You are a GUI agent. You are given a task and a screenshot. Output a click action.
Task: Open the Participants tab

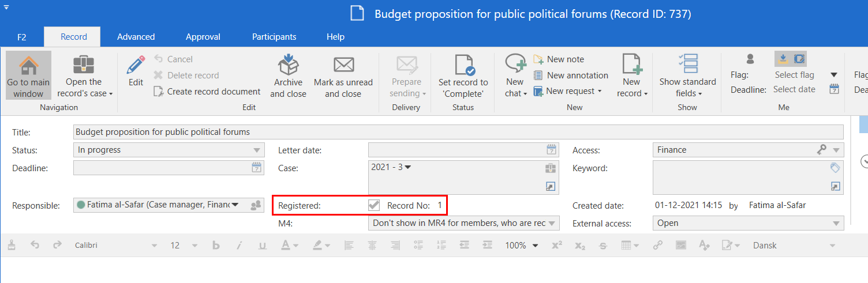point(274,37)
